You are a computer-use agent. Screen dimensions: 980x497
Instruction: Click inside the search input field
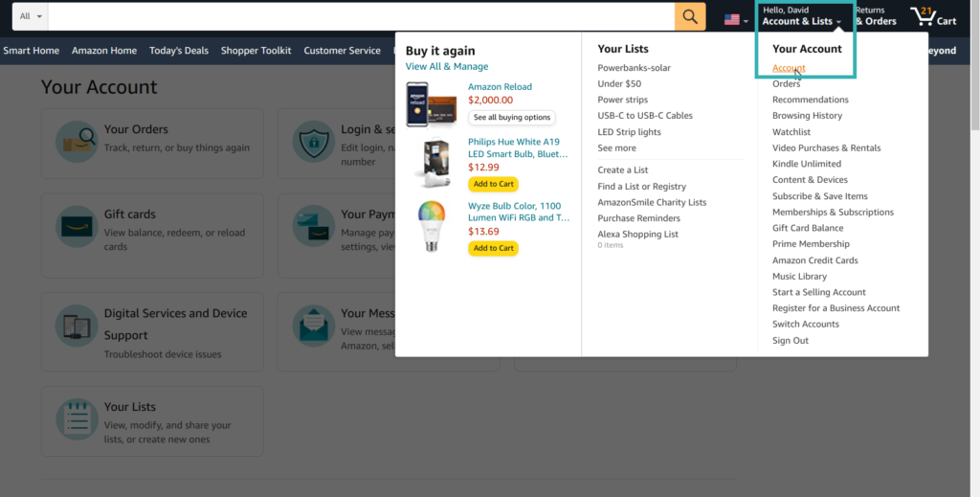tap(361, 16)
